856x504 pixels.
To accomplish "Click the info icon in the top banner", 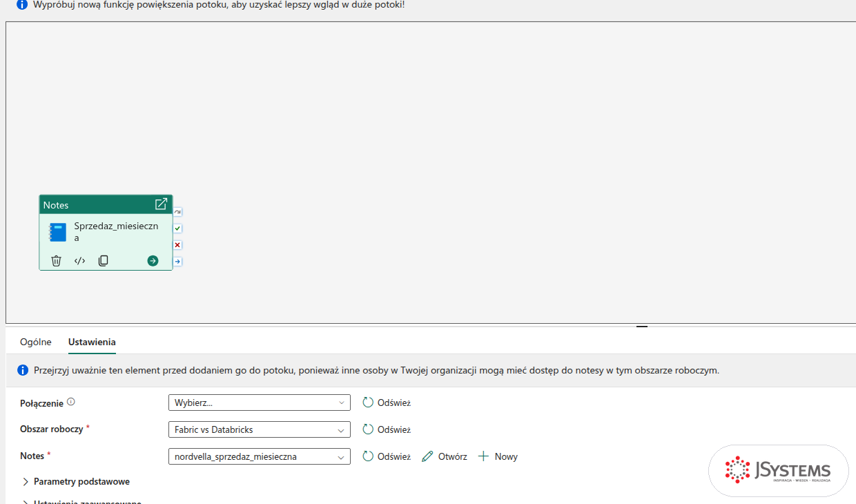I will coord(22,5).
